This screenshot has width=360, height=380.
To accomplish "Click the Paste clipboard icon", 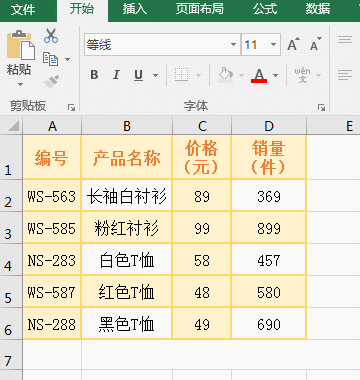I will click(21, 45).
